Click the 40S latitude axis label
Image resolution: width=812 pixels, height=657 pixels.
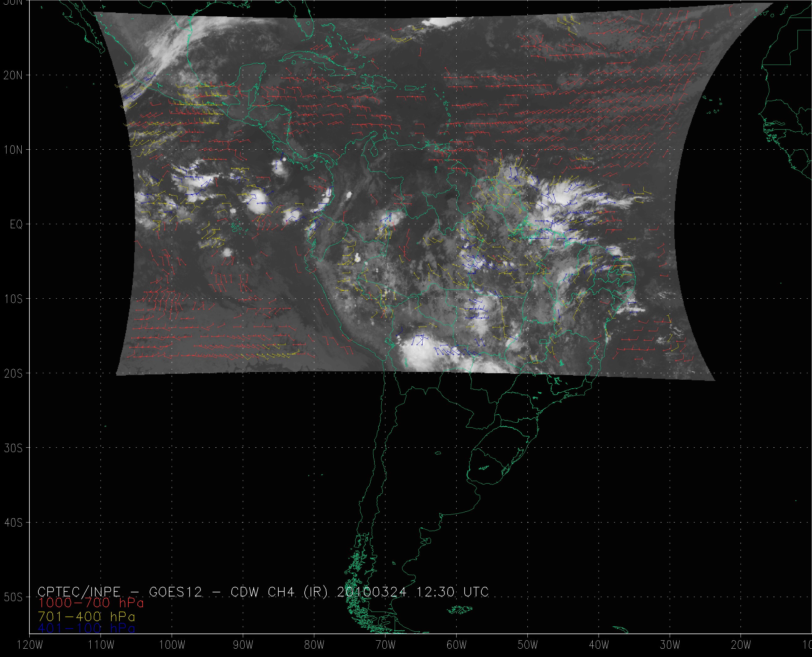tap(13, 523)
